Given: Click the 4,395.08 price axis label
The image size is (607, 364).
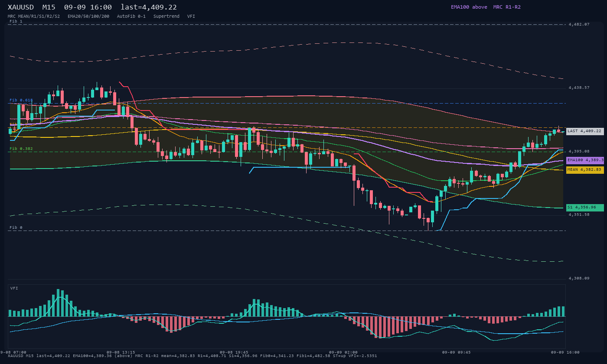Looking at the screenshot, I should (x=579, y=151).
